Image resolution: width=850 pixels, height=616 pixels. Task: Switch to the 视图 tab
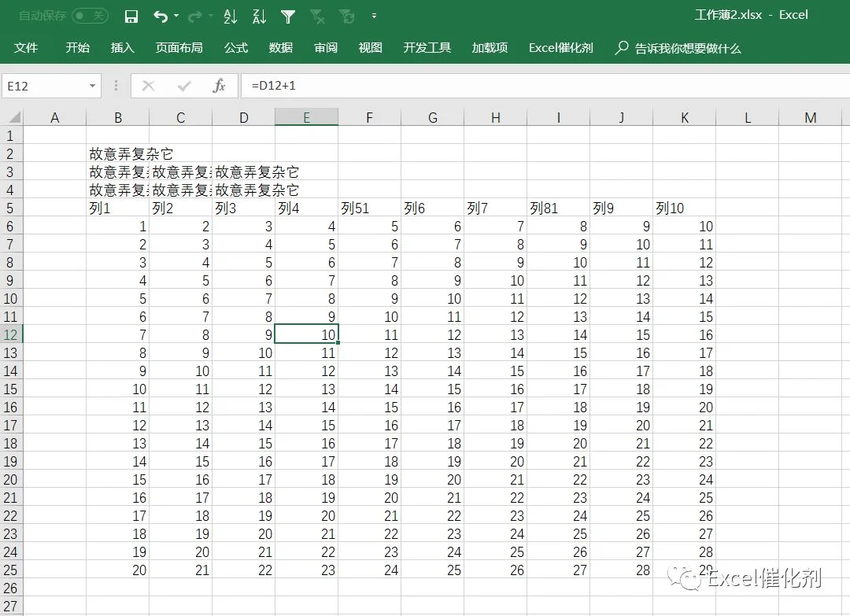tap(370, 48)
